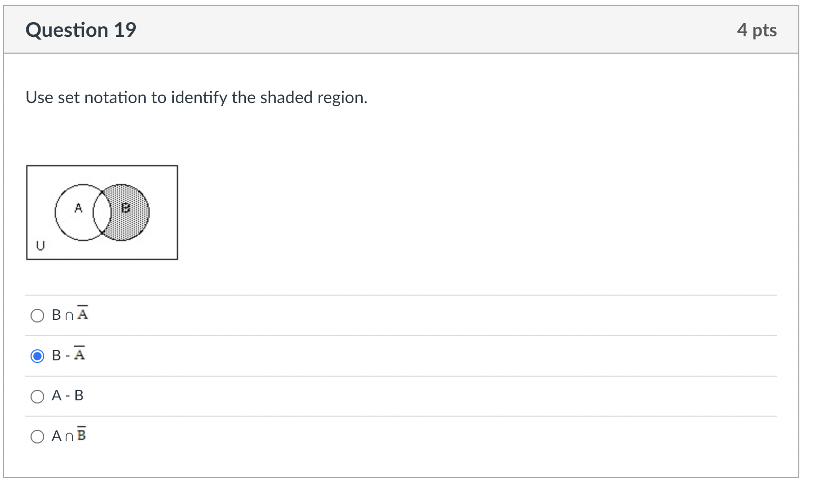Click the overlap lens between circles A and B
813x504 pixels.
102,213
